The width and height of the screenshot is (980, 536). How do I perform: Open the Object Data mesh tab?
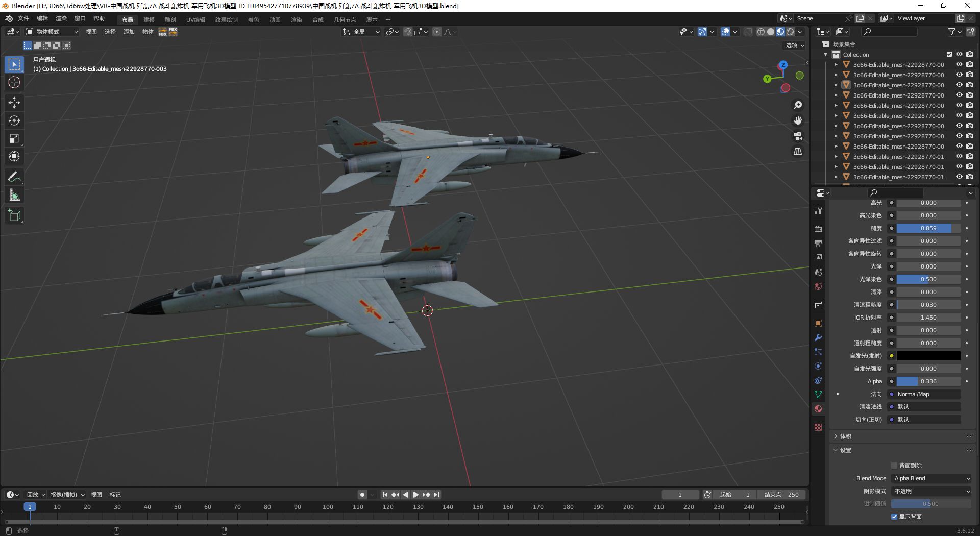(x=818, y=395)
